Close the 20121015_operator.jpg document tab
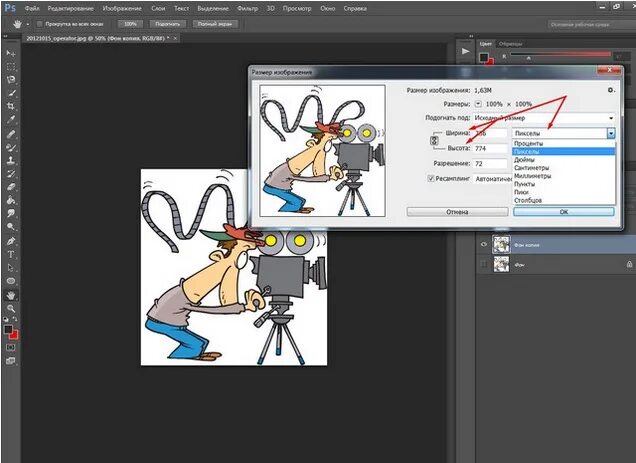636x463 pixels. [175, 38]
